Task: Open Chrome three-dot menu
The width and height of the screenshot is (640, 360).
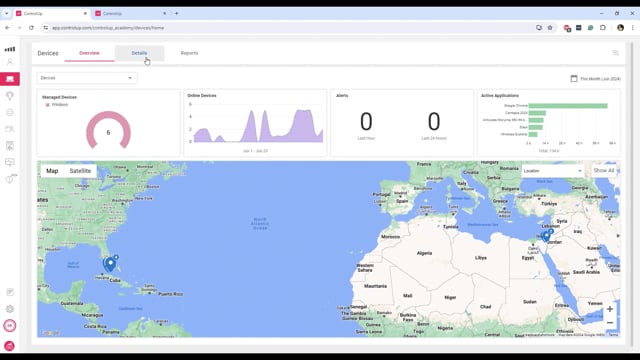Action: coord(633,28)
